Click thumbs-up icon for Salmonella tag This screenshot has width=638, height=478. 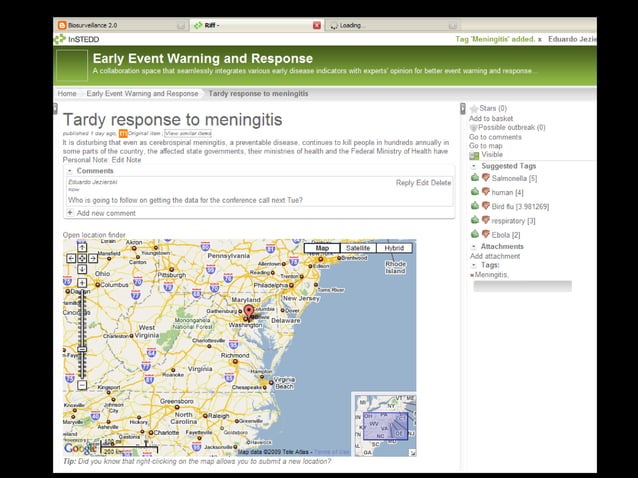(x=475, y=178)
